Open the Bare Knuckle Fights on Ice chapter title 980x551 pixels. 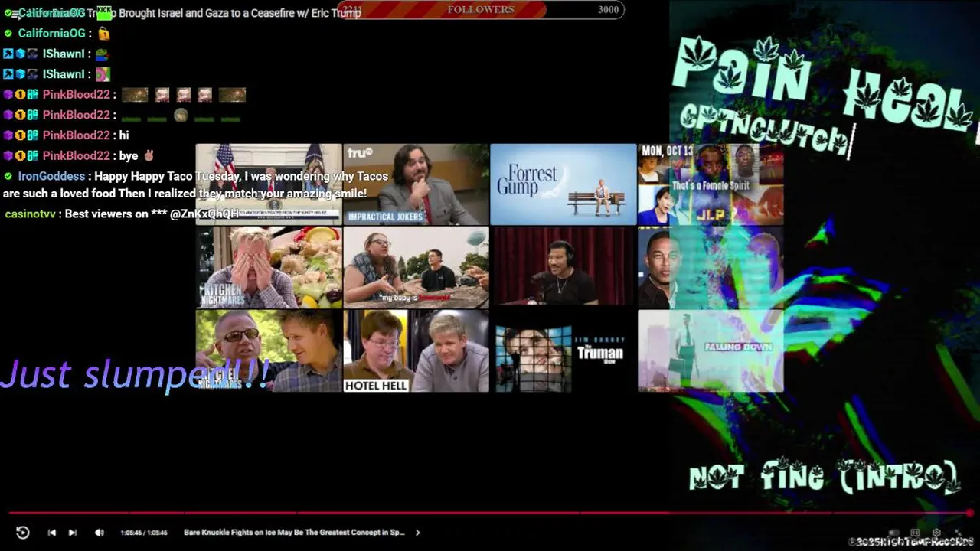coord(294,533)
